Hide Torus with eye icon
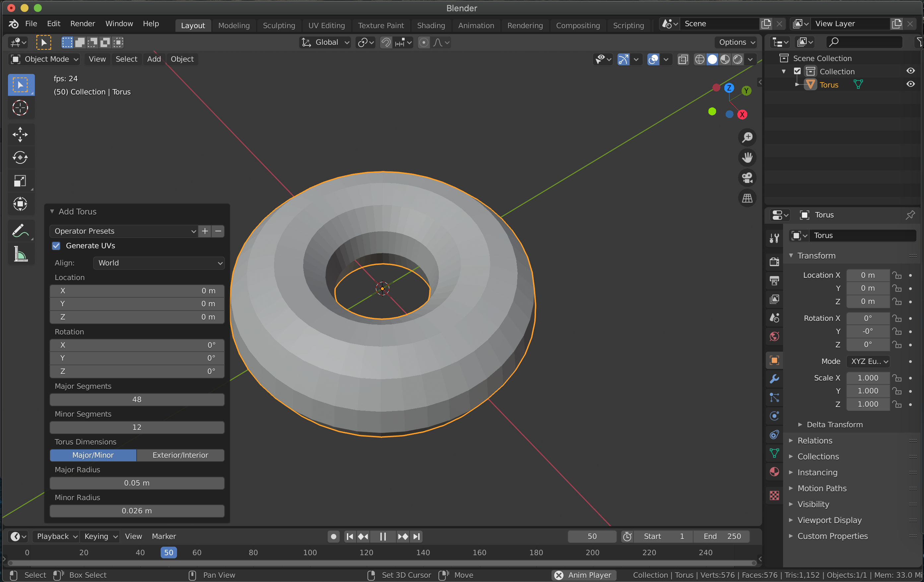This screenshot has width=924, height=582. (x=910, y=84)
